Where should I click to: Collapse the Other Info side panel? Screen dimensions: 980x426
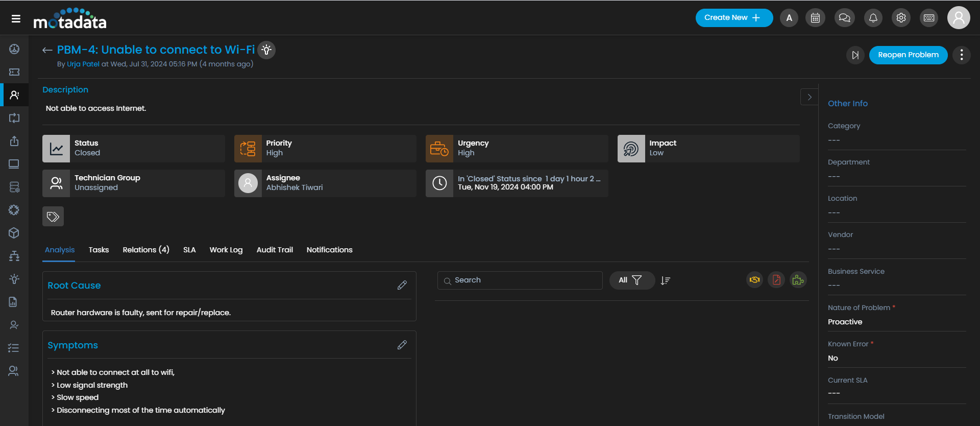point(809,97)
